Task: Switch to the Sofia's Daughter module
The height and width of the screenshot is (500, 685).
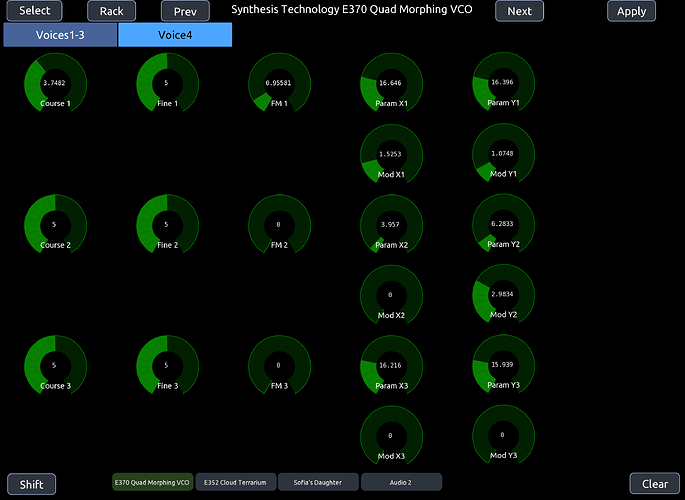Action: click(x=318, y=483)
